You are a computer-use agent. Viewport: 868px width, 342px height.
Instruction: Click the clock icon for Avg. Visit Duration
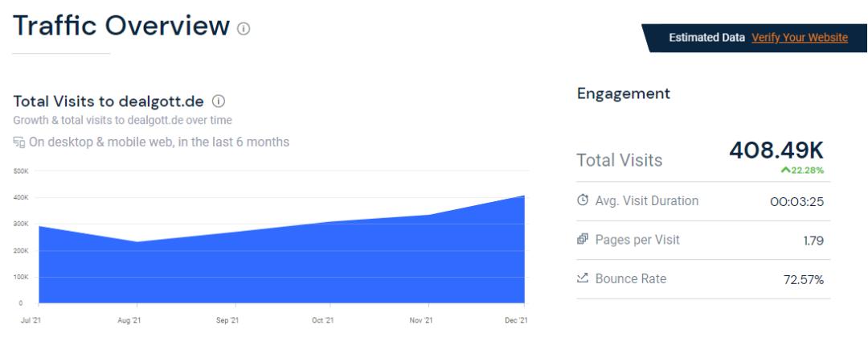(x=583, y=201)
